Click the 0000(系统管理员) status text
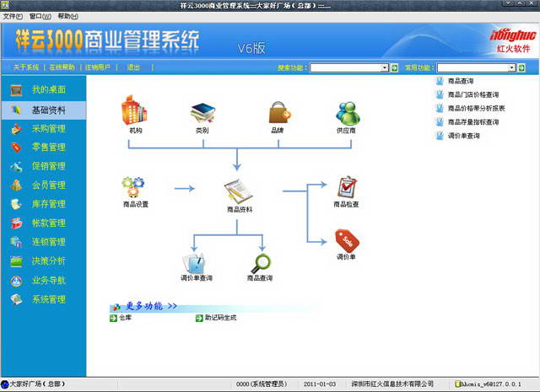The width and height of the screenshot is (540, 392). pyautogui.click(x=261, y=384)
